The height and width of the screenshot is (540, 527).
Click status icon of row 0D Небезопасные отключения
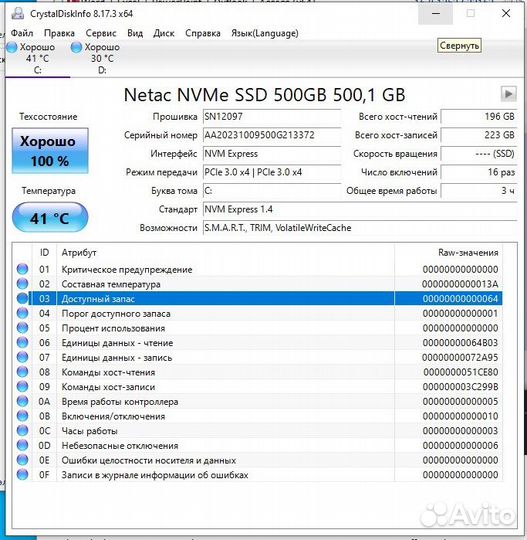22,446
